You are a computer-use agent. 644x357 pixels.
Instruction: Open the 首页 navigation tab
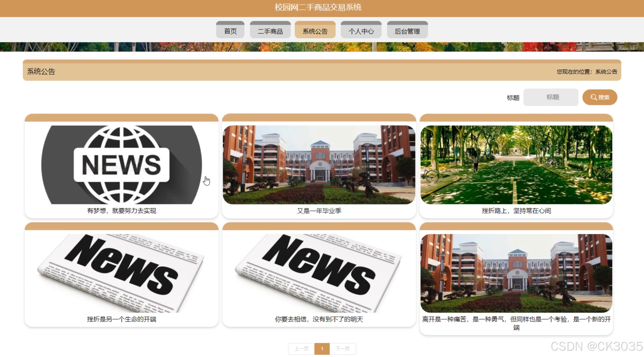[x=230, y=31]
